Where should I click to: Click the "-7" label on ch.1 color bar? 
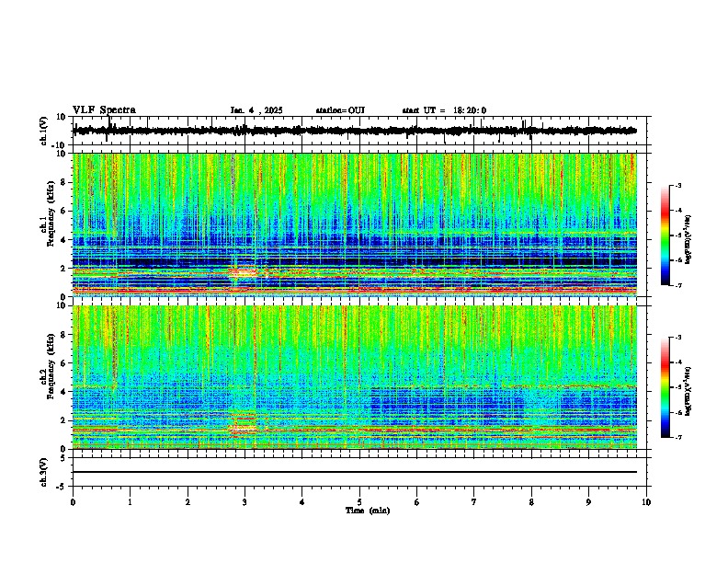tap(677, 285)
